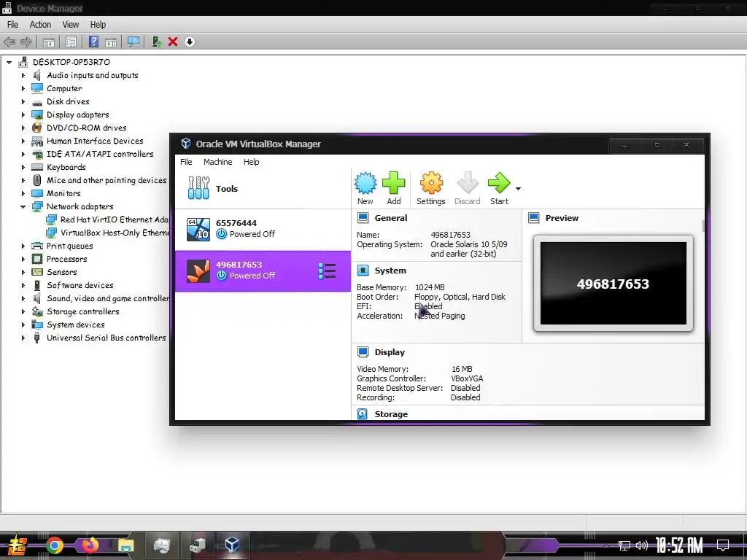This screenshot has width=747, height=560.
Task: Click the Preview section header
Action: (x=562, y=218)
